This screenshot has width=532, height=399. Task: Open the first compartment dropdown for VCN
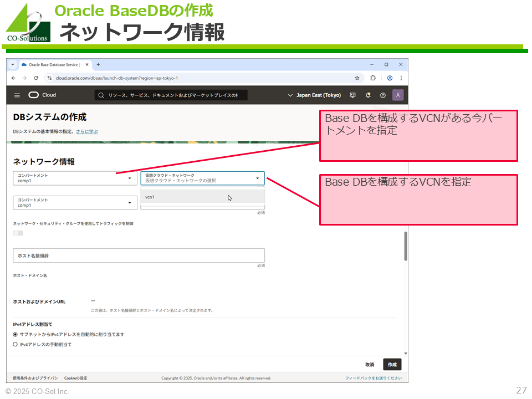75,178
